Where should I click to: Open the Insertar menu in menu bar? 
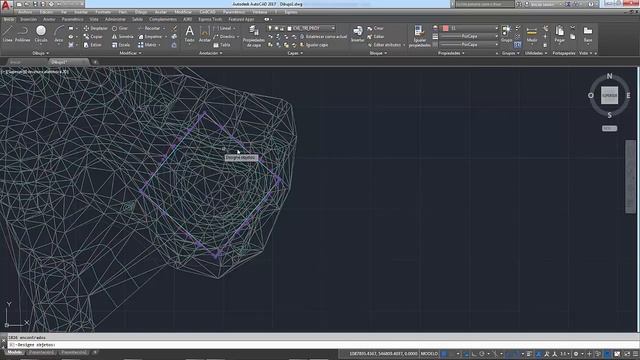coord(81,12)
